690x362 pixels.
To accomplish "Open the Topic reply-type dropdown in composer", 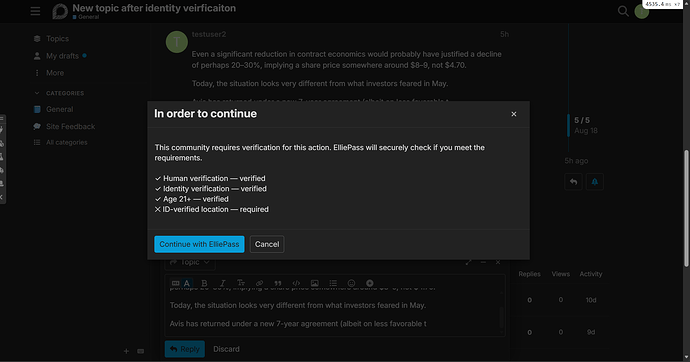I will 190,262.
